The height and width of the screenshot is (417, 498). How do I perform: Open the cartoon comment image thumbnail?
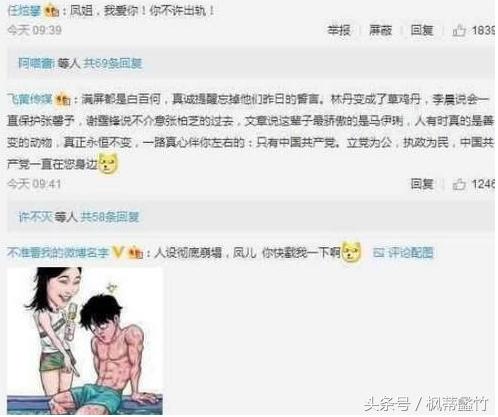point(85,341)
